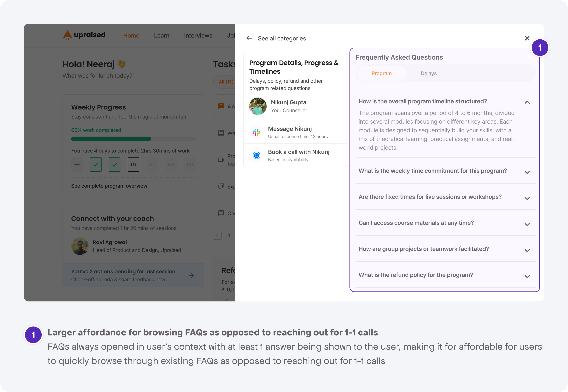Open the Interviews navigation tab
This screenshot has height=392, width=568.
198,36
